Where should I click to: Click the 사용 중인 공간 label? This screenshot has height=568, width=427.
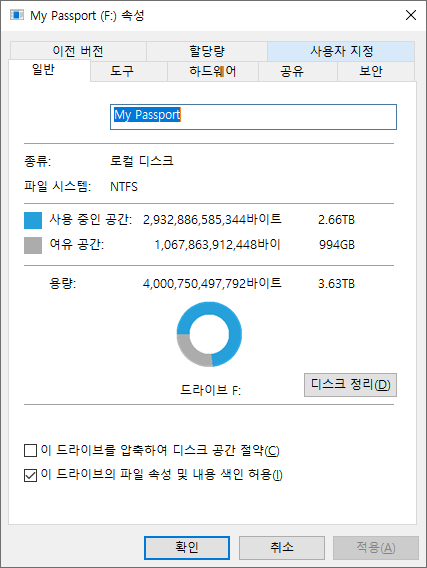(91, 220)
